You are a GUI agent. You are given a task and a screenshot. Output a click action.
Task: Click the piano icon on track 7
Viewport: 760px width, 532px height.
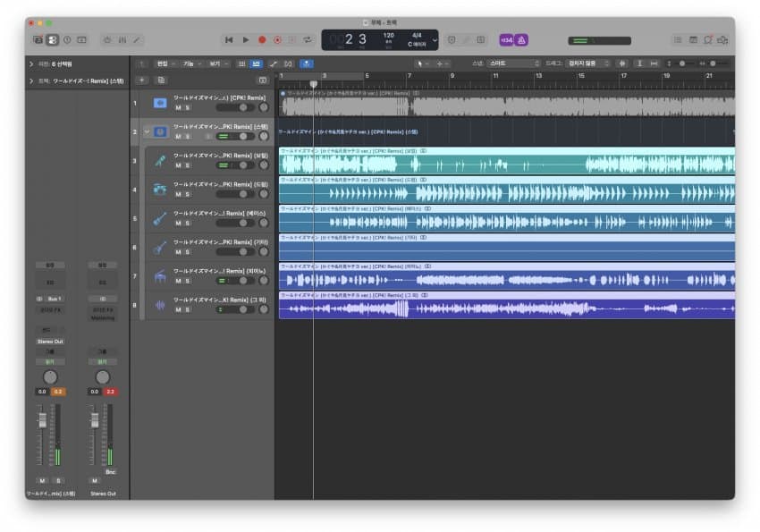(x=160, y=276)
